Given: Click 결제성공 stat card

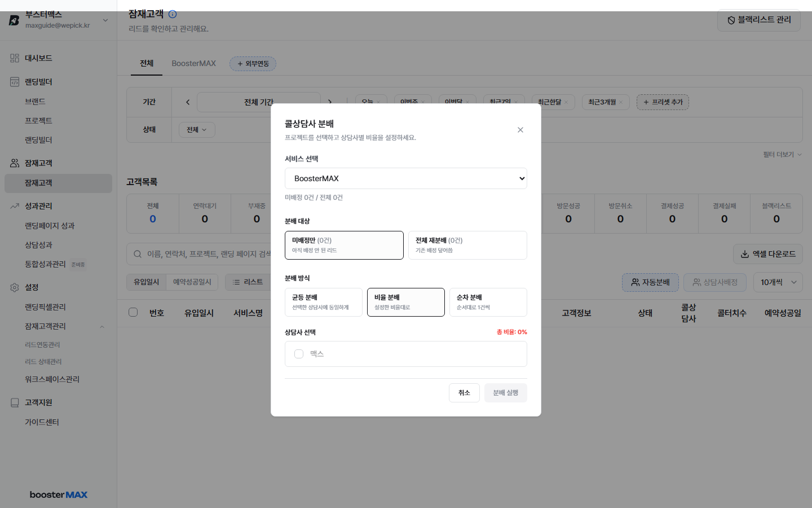Looking at the screenshot, I should point(672,214).
